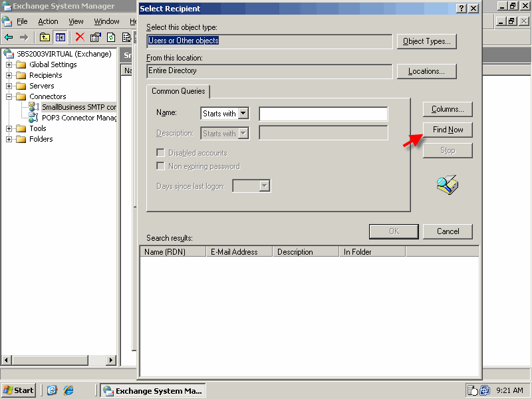Click the Locations button
The height and width of the screenshot is (399, 532).
pos(427,71)
